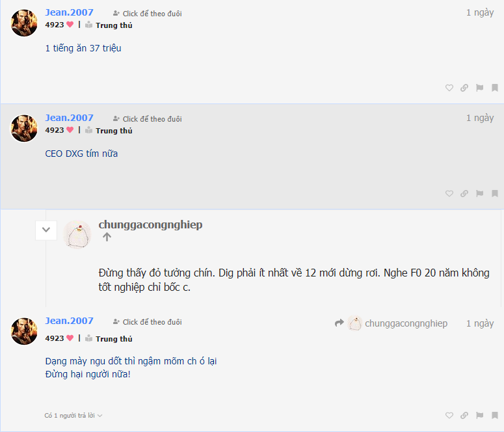Image resolution: width=504 pixels, height=432 pixels.
Task: Flag the "1 tiếng ăn 37 triệu" post
Action: pyautogui.click(x=479, y=88)
